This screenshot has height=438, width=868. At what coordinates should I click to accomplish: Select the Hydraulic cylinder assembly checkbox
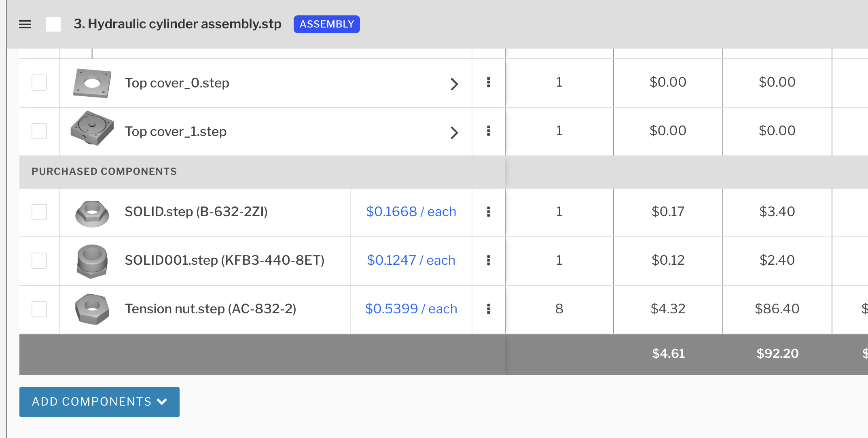(x=53, y=24)
